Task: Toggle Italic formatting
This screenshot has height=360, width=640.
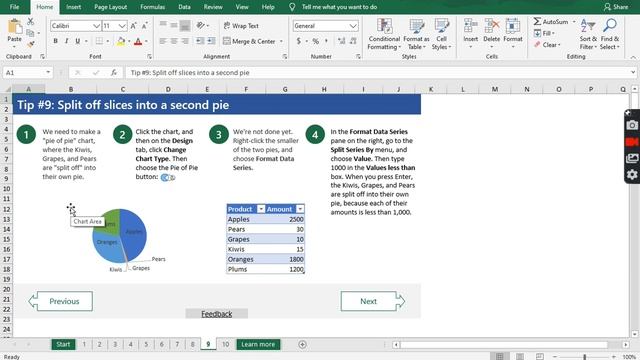Action: click(67, 41)
